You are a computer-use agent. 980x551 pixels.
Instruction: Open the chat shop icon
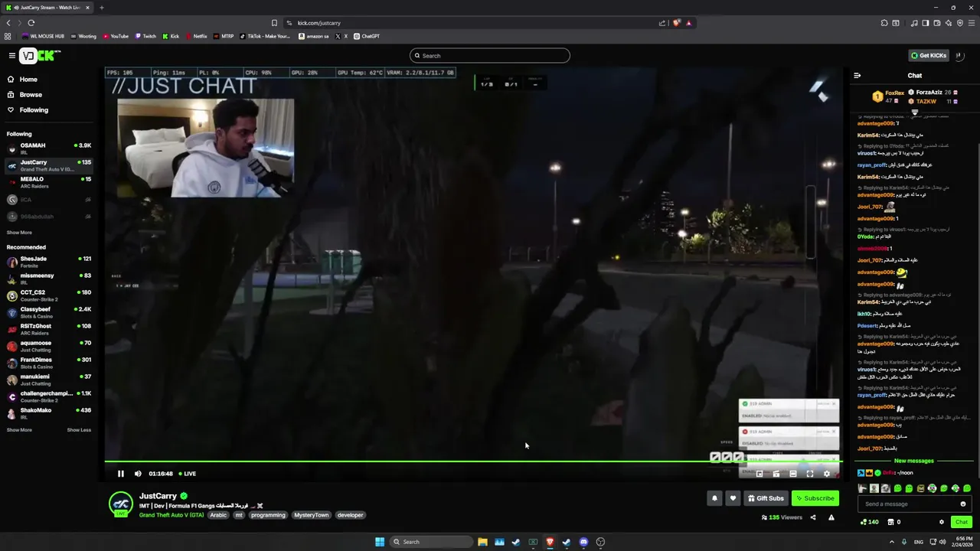[x=890, y=522]
